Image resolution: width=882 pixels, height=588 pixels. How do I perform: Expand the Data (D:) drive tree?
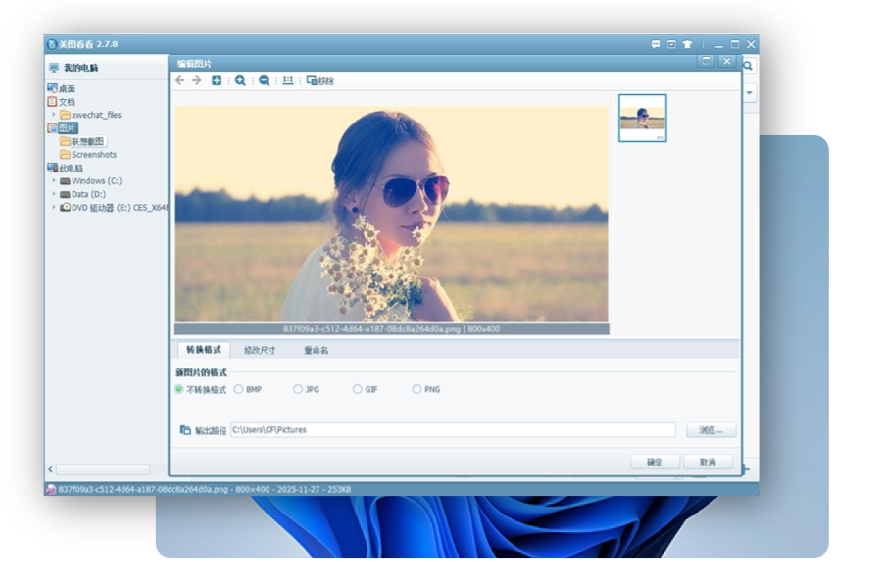point(54,194)
